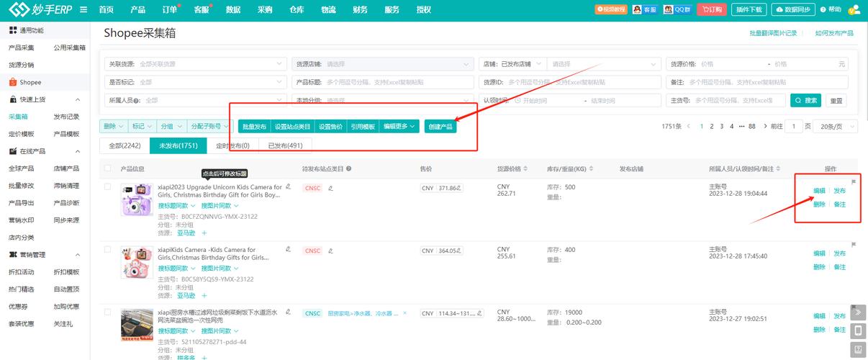Click the edit icon beside the 371.86 price
The image size is (868, 360).
click(x=459, y=188)
